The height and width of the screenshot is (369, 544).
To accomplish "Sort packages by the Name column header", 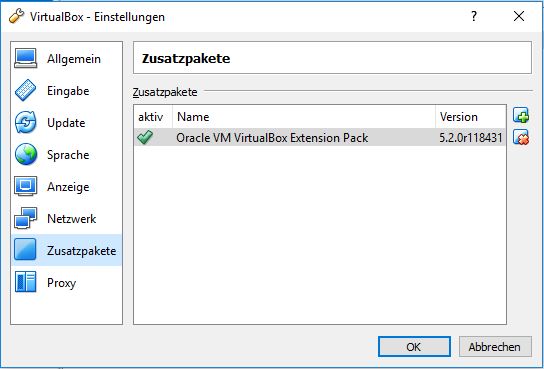I will [x=304, y=117].
